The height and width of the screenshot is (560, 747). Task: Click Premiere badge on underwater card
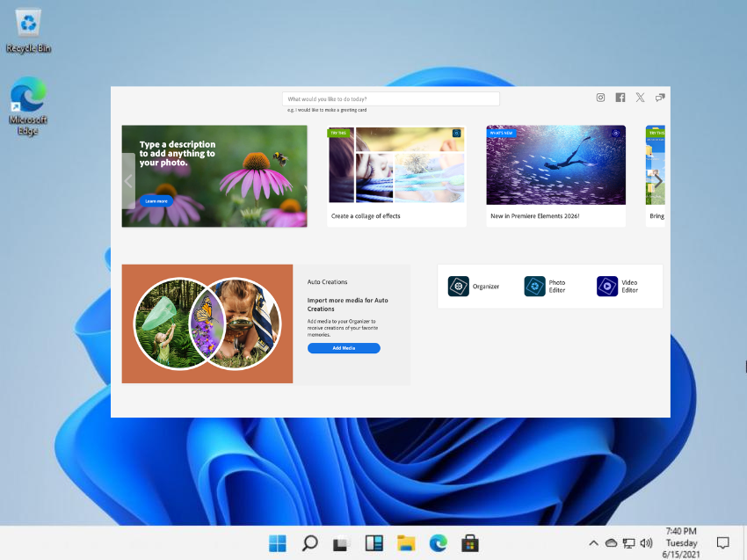click(x=616, y=134)
